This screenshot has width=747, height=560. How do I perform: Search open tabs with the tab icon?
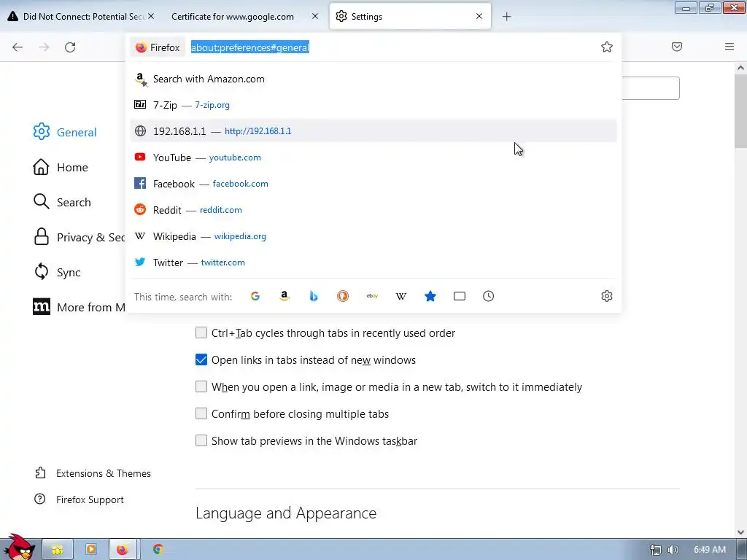[460, 296]
